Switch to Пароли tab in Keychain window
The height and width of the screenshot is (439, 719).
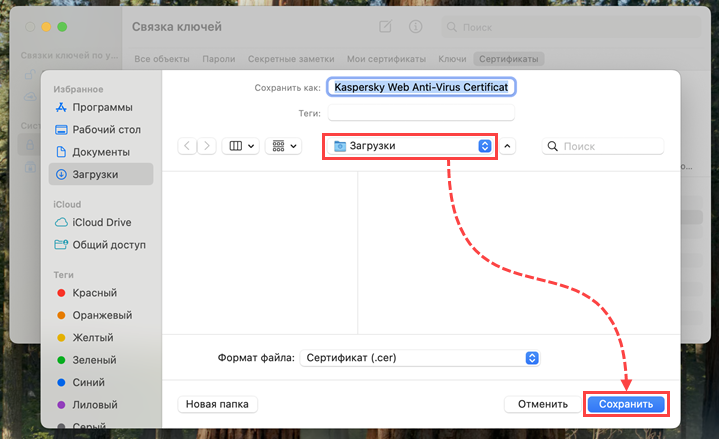[x=219, y=59]
